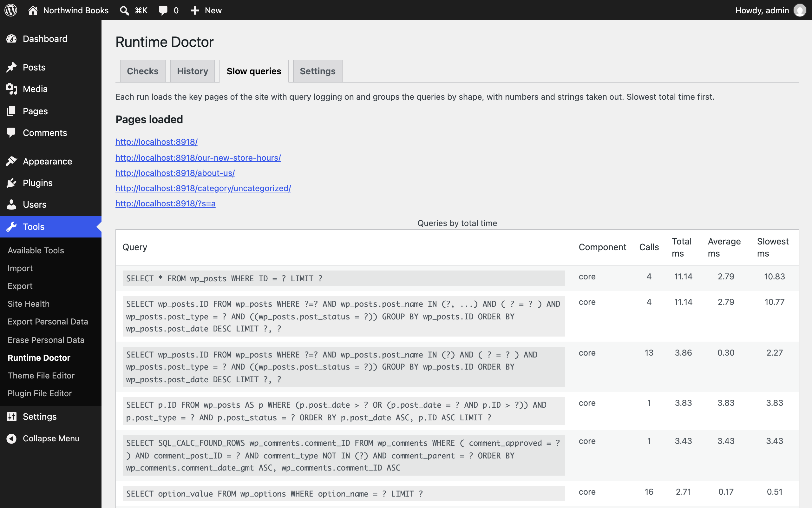
Task: Click the Users person icon
Action: pos(11,204)
